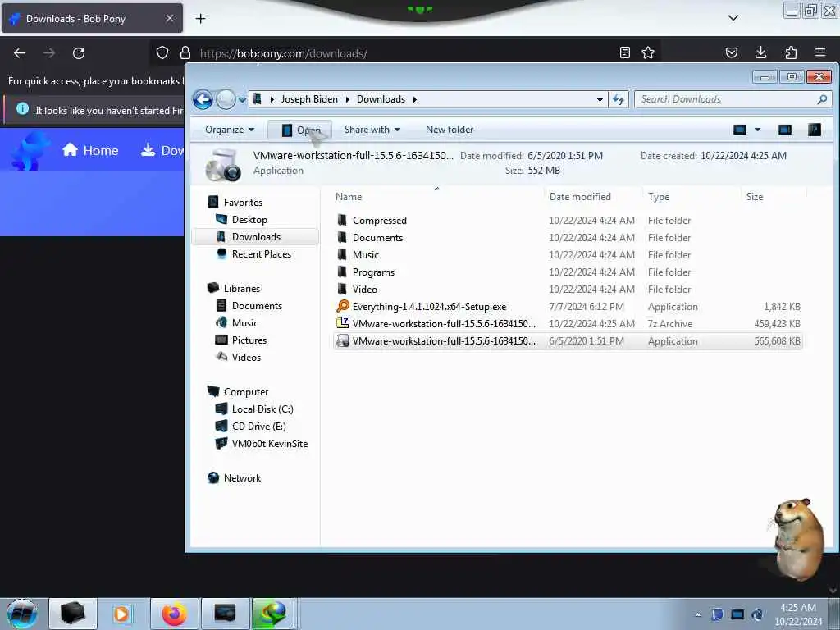Open the Firefox hamburger menu
Viewport: 840px width, 630px height.
click(820, 52)
